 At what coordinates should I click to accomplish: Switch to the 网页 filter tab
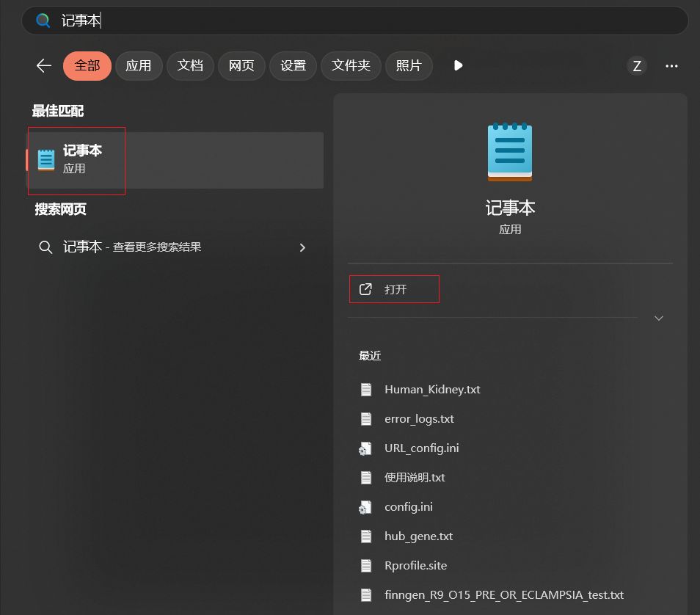tap(241, 65)
